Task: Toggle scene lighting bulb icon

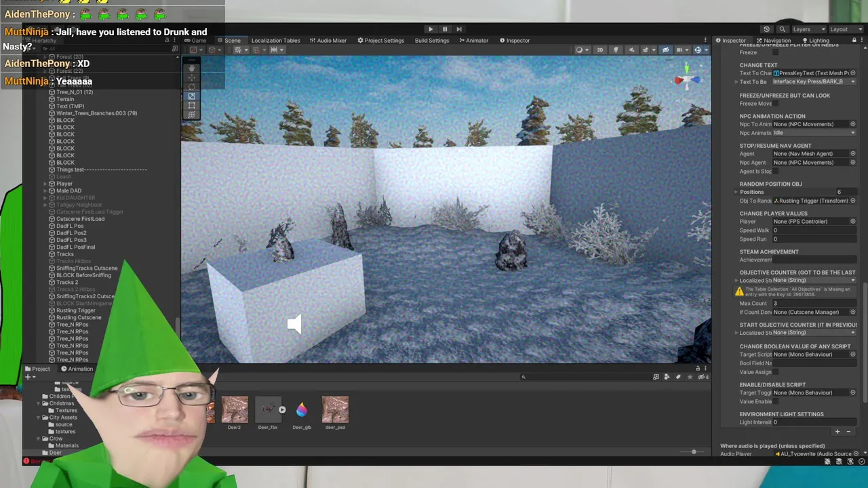Action: [616, 49]
